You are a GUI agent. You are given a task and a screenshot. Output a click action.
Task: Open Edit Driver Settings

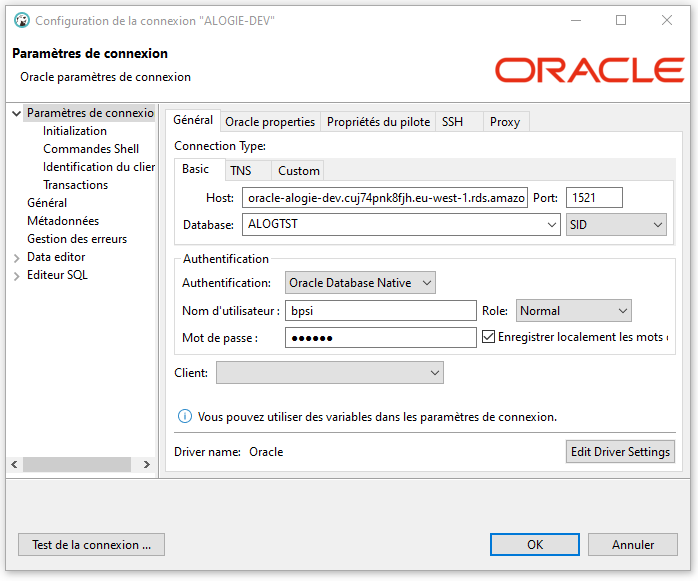click(x=620, y=451)
